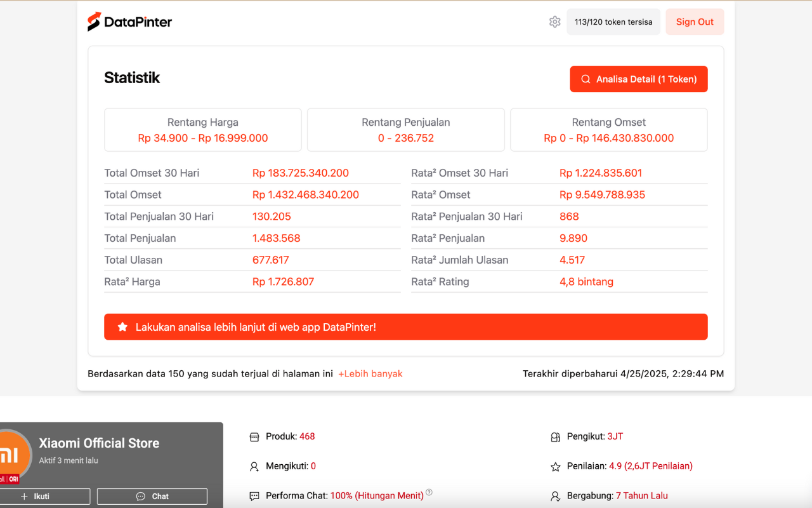Open the DataPinter web app banner
The image size is (812, 508).
(x=406, y=327)
